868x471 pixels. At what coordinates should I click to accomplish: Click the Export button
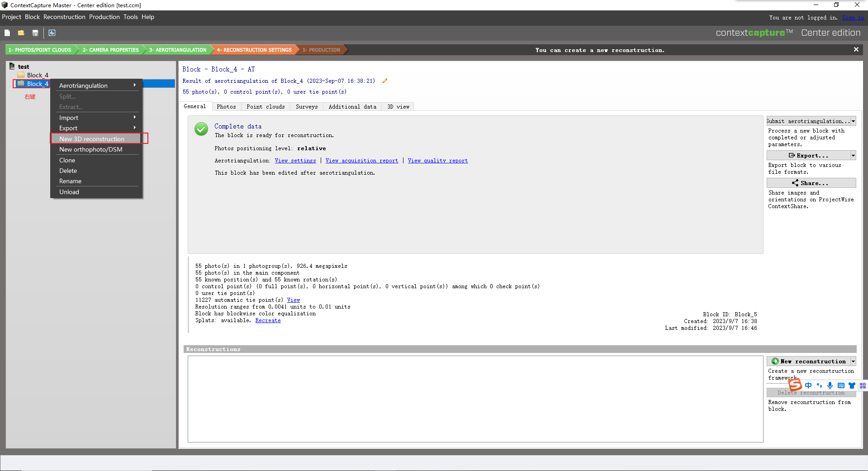coord(808,155)
